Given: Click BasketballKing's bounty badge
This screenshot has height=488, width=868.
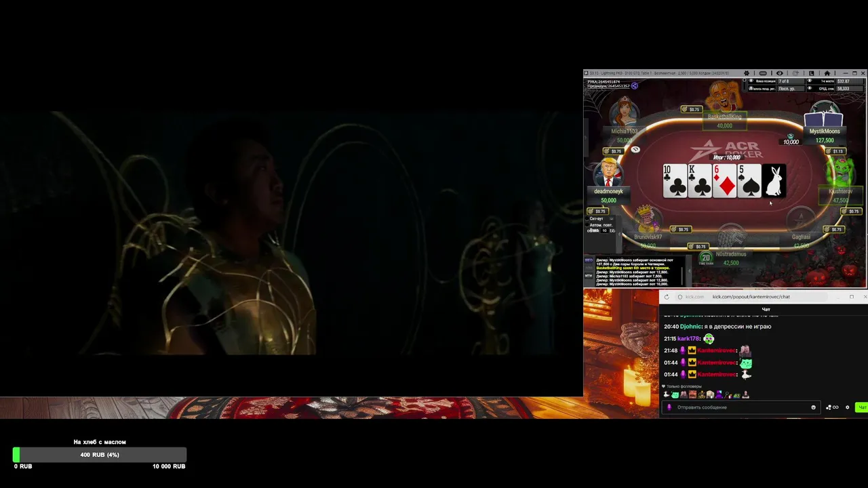Looking at the screenshot, I should 691,109.
